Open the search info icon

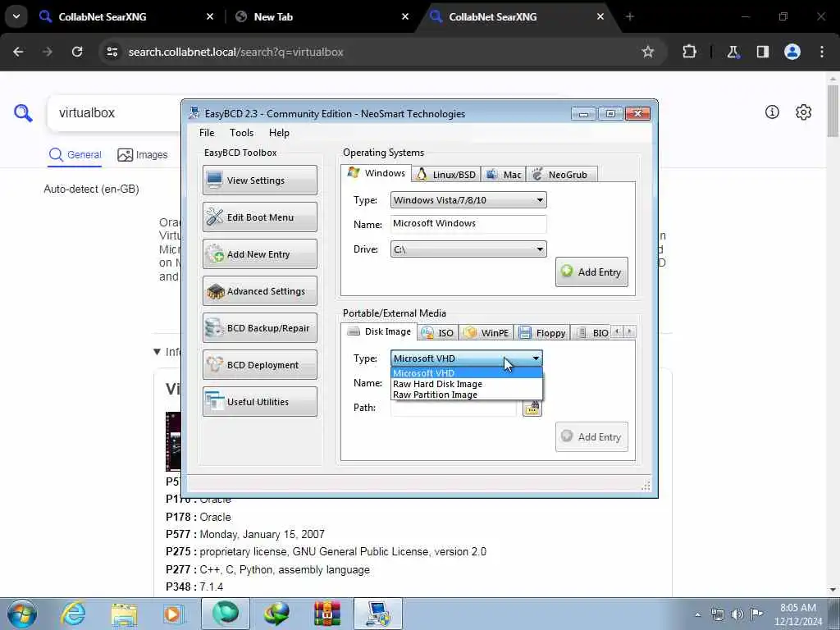coord(772,112)
